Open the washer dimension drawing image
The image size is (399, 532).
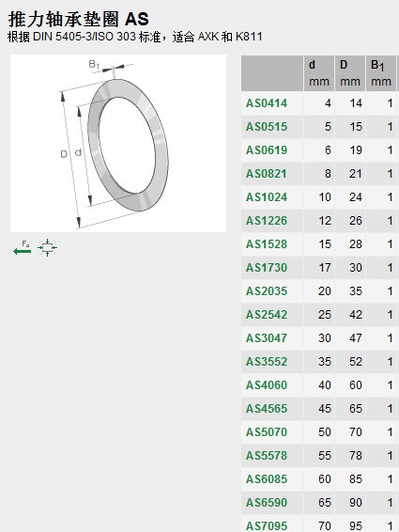tap(118, 143)
